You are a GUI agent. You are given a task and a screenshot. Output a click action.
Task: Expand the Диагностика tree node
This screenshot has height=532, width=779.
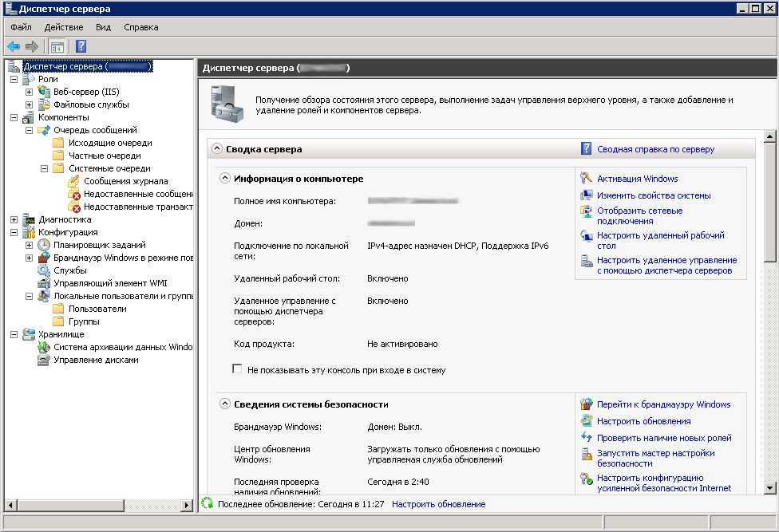(14, 219)
